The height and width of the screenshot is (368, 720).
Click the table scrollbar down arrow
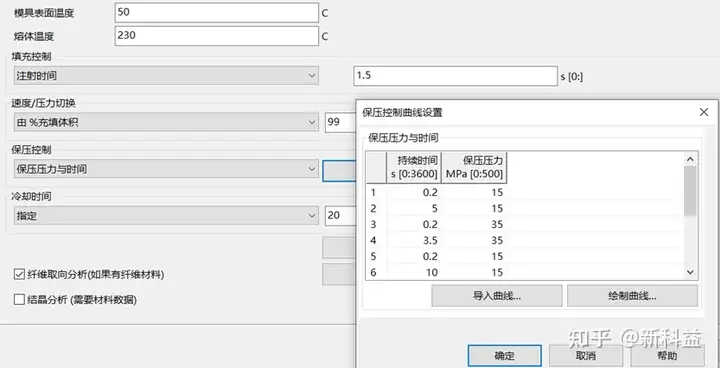pos(690,272)
